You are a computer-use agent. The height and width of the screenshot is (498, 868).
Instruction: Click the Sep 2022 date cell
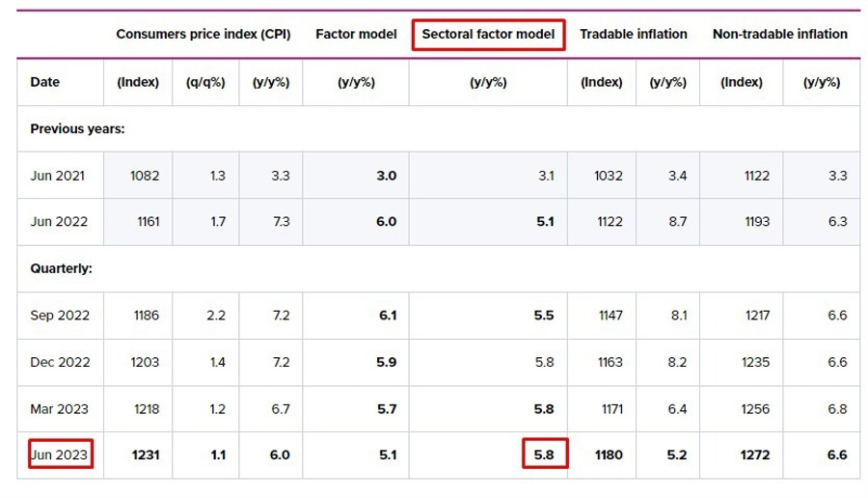tap(60, 316)
